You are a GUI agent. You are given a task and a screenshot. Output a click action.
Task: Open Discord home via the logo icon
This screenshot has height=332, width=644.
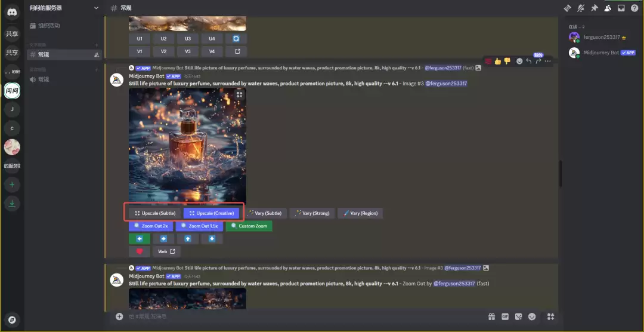coord(12,12)
